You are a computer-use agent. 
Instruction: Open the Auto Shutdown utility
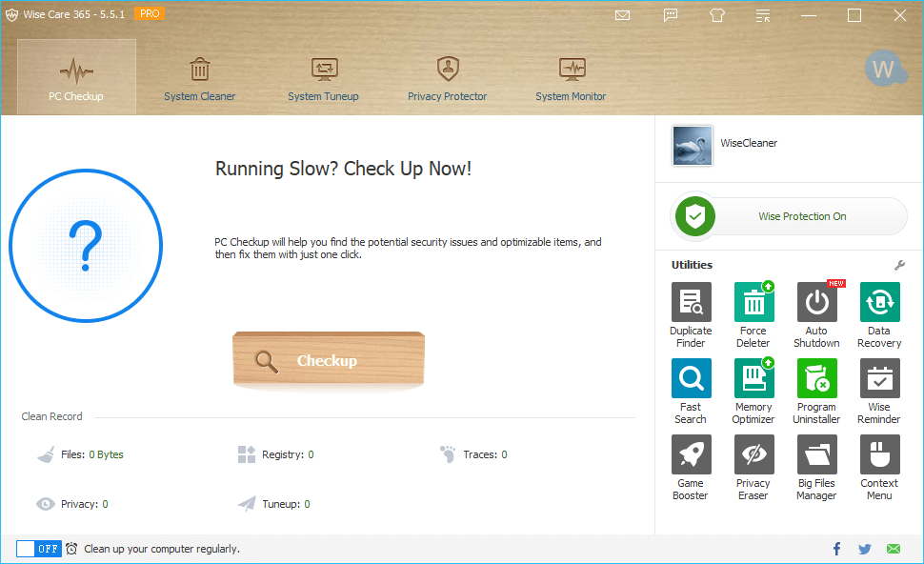(816, 315)
